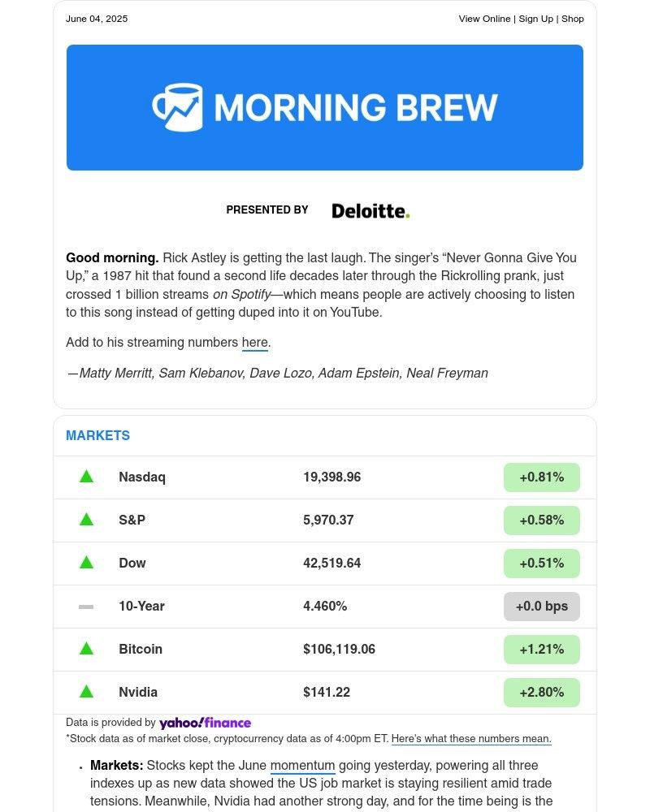Click the 10-Year +0.0 bps badge

click(542, 606)
